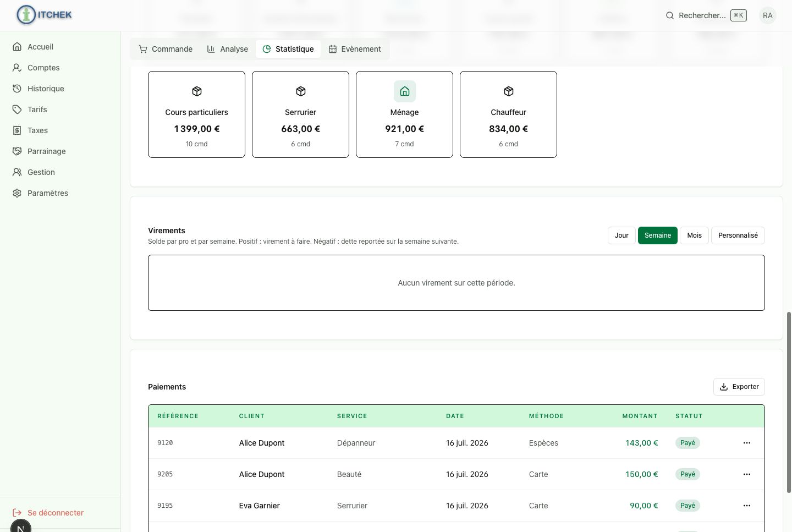This screenshot has height=532, width=792.
Task: Set Virements period to Jour
Action: (x=621, y=235)
